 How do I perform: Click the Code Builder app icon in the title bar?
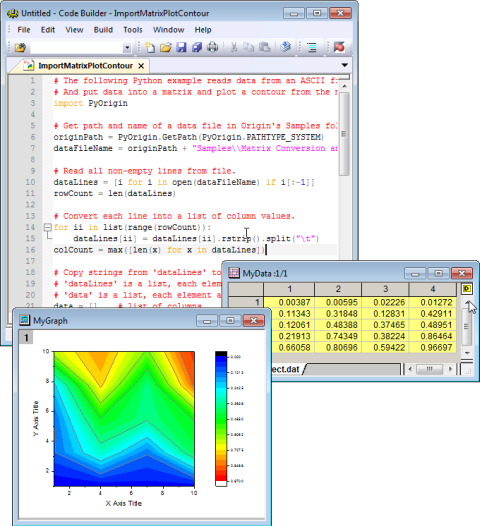(x=13, y=13)
